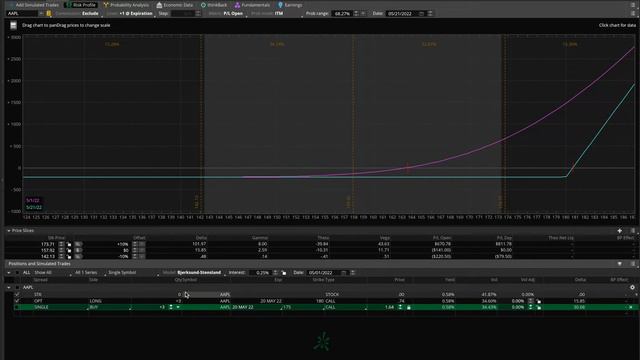Adjust the Interest rate stepper
Screen dimensions: 640x360
(x=275, y=273)
